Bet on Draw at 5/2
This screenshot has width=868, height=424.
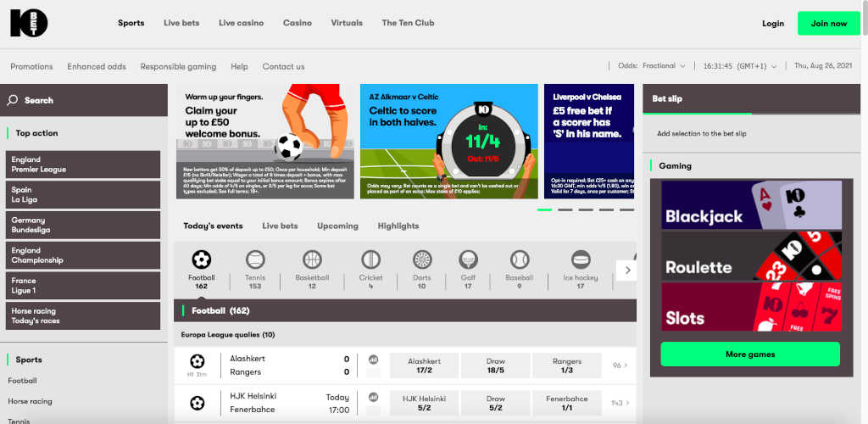[495, 403]
